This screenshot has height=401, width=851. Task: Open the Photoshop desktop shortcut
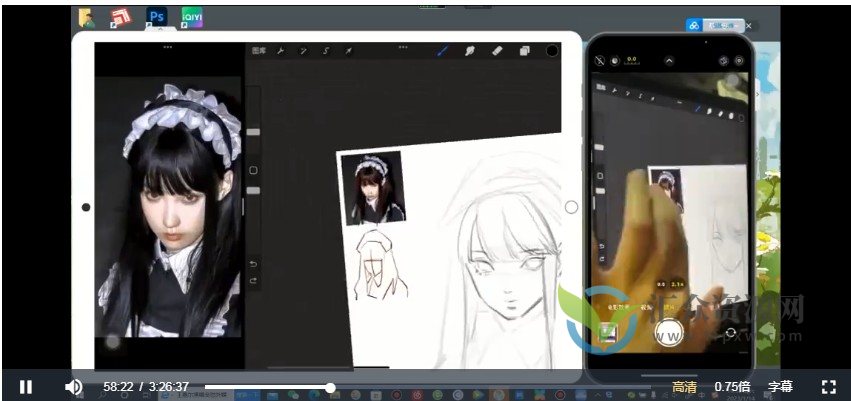[x=156, y=17]
